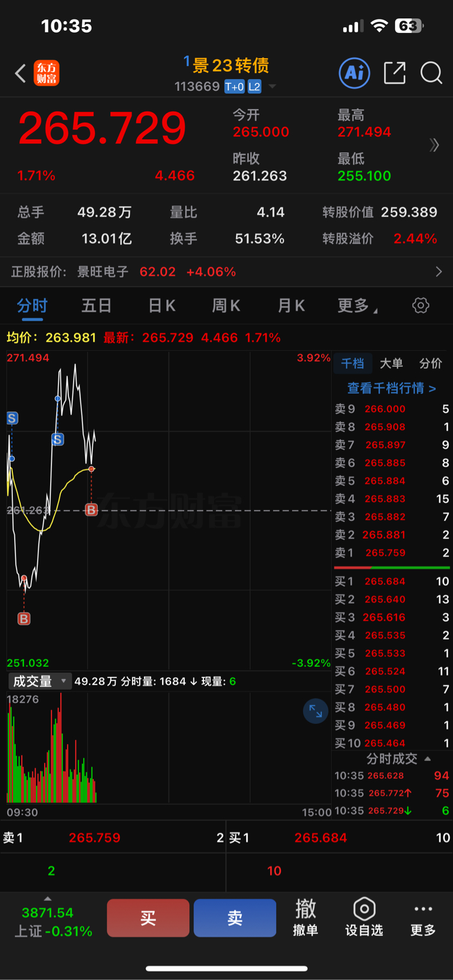Select 卖9 266.000 order row
Image resolution: width=453 pixels, height=980 pixels.
click(x=392, y=409)
